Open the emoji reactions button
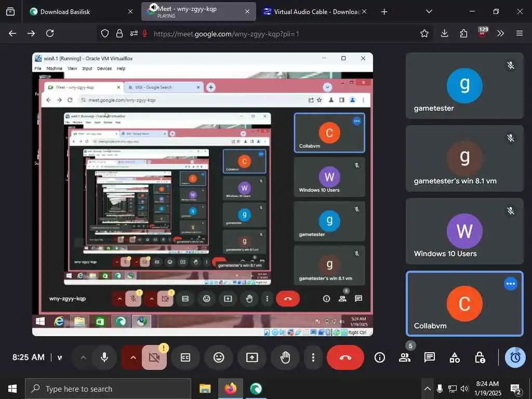This screenshot has height=399, width=532. 219,357
